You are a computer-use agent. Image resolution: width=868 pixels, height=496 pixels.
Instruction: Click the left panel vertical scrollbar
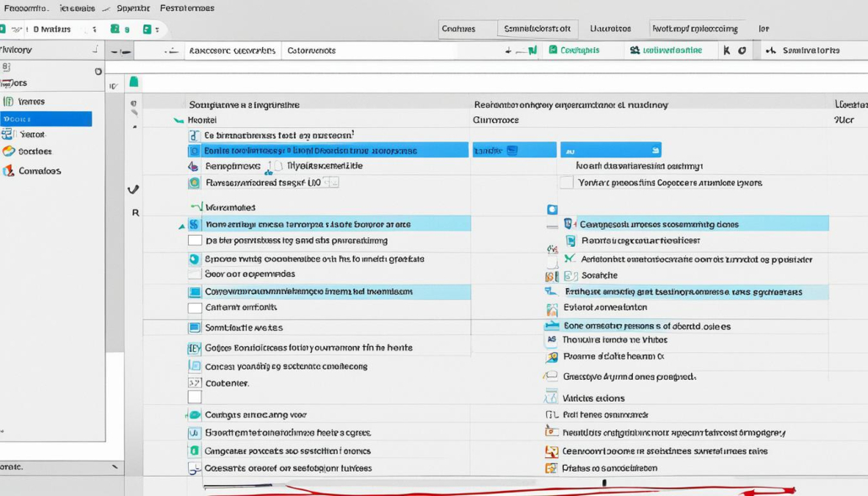pos(115,221)
